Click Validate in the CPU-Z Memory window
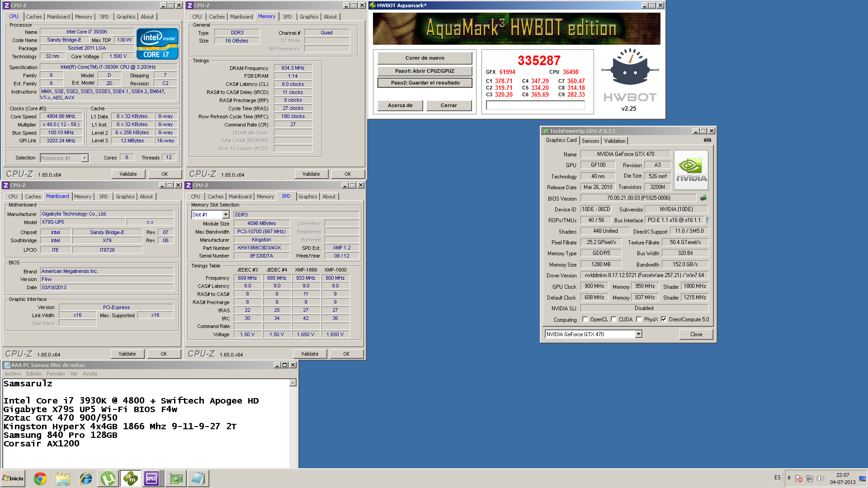This screenshot has height=488, width=868. [x=311, y=174]
